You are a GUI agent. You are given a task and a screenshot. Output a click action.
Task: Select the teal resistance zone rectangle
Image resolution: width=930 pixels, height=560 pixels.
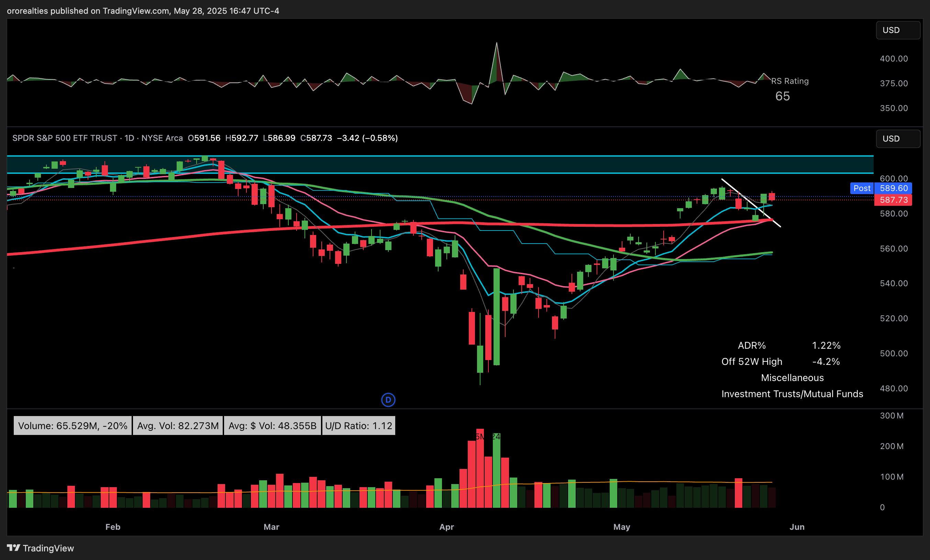coord(440,165)
